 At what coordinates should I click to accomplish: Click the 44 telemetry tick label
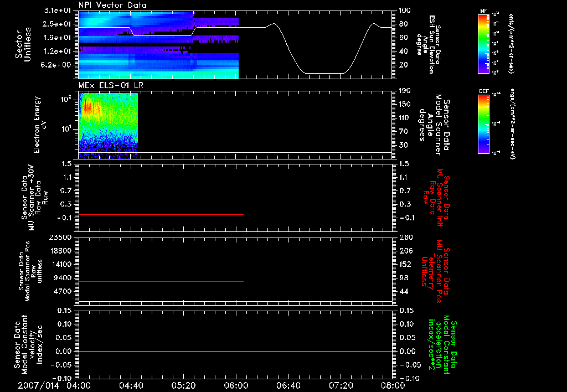[404, 291]
